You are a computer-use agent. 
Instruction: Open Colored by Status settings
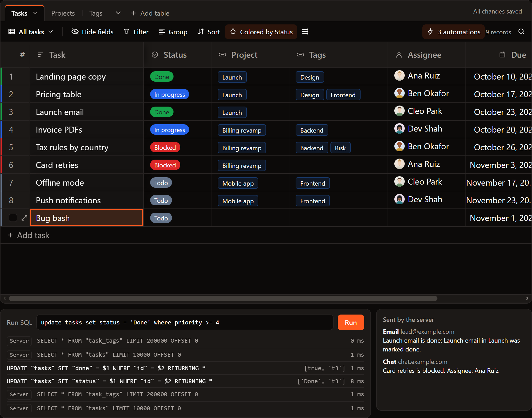click(261, 32)
